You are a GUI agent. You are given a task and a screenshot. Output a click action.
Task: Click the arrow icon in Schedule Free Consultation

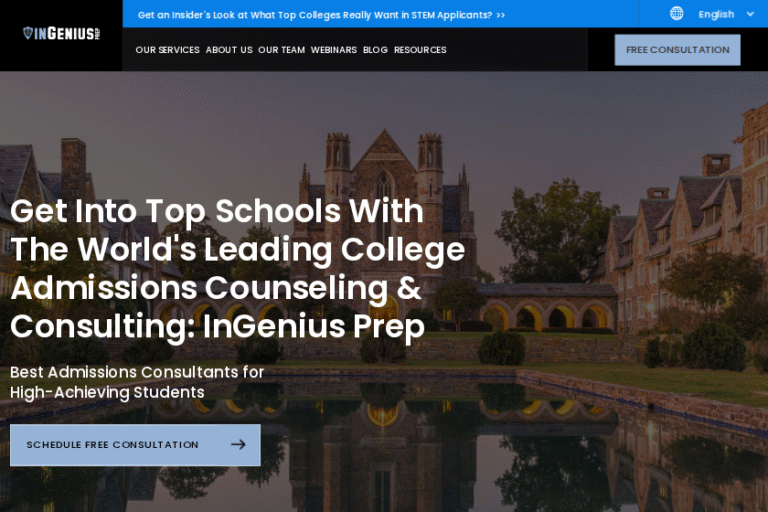pos(238,445)
